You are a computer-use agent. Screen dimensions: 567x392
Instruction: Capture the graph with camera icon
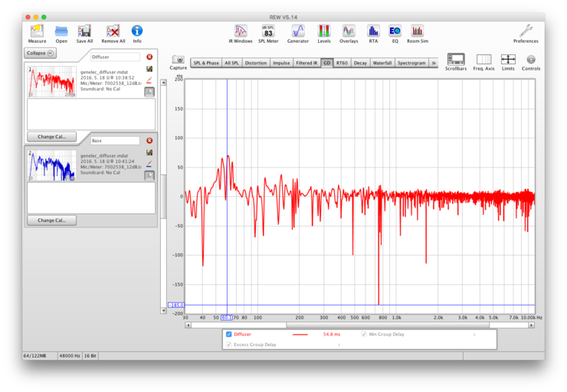[178, 60]
